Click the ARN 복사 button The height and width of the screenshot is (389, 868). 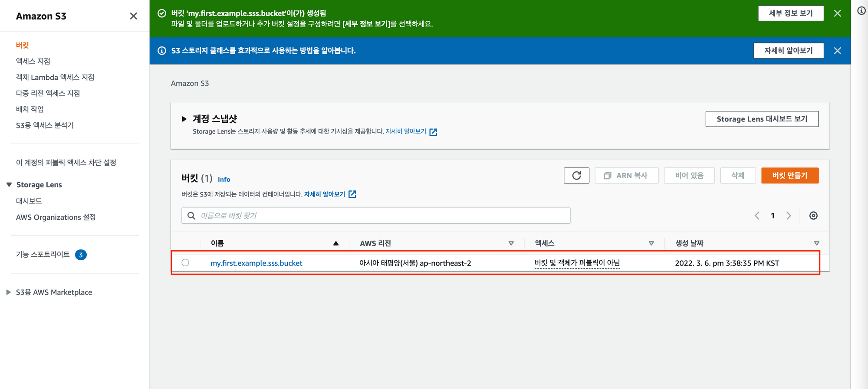click(626, 176)
